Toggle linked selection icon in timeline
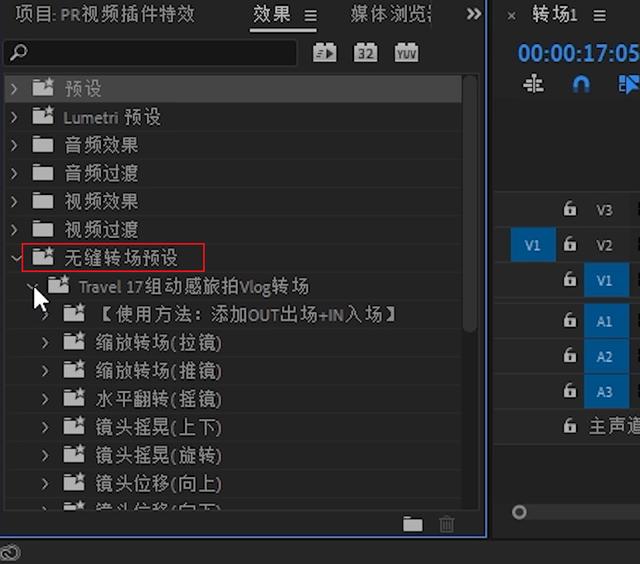The height and width of the screenshot is (564, 640). (x=629, y=85)
